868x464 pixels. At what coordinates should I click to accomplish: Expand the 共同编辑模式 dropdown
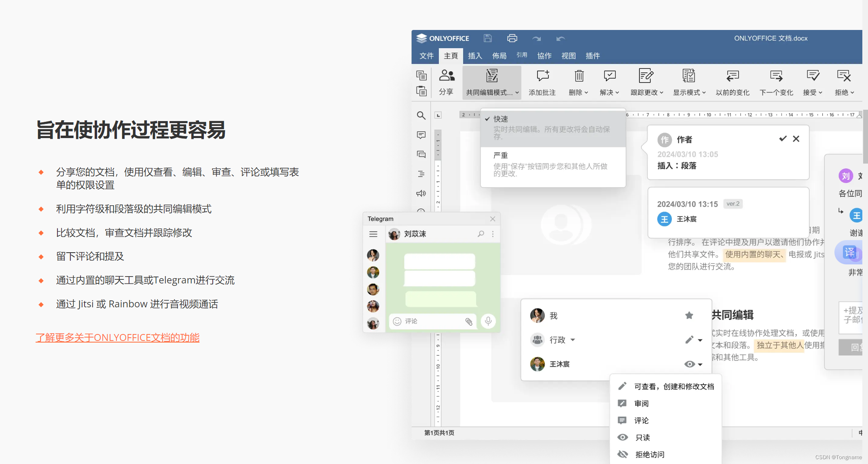click(492, 92)
